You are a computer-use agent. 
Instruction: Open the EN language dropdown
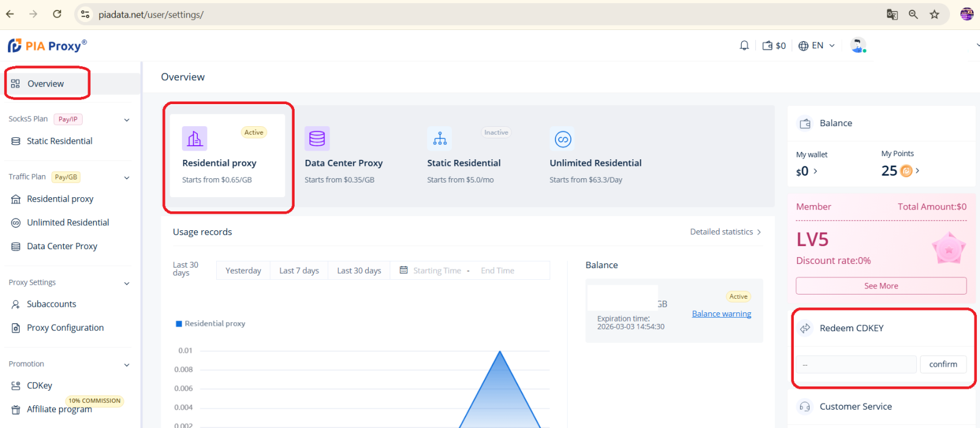(x=817, y=45)
